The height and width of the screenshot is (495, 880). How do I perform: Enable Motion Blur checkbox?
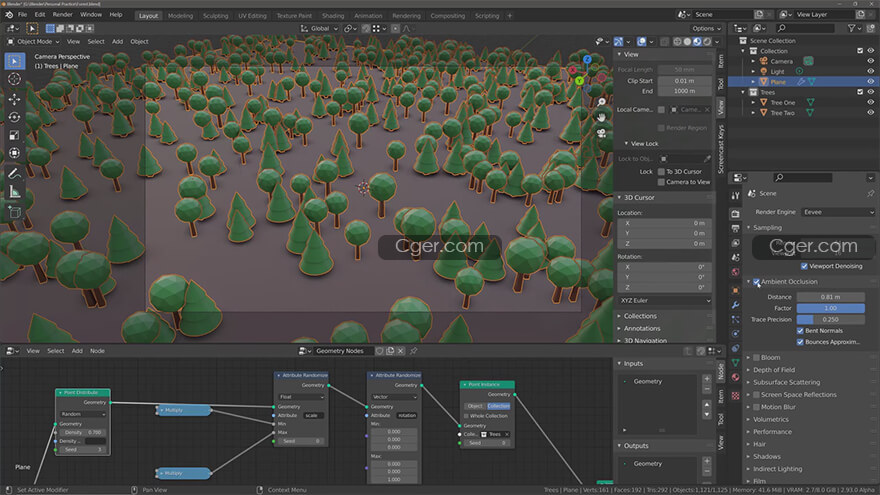[756, 407]
